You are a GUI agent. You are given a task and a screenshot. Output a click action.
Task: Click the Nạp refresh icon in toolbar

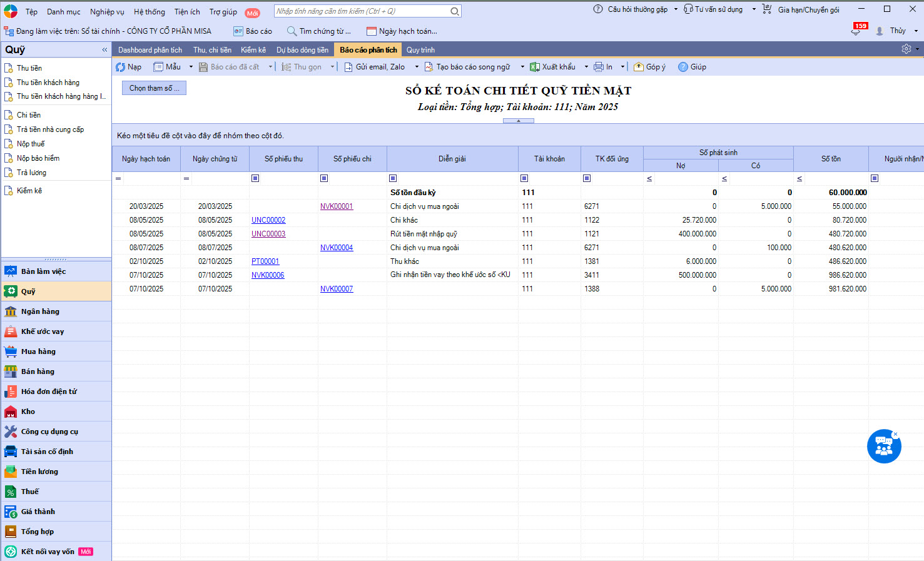coord(121,67)
